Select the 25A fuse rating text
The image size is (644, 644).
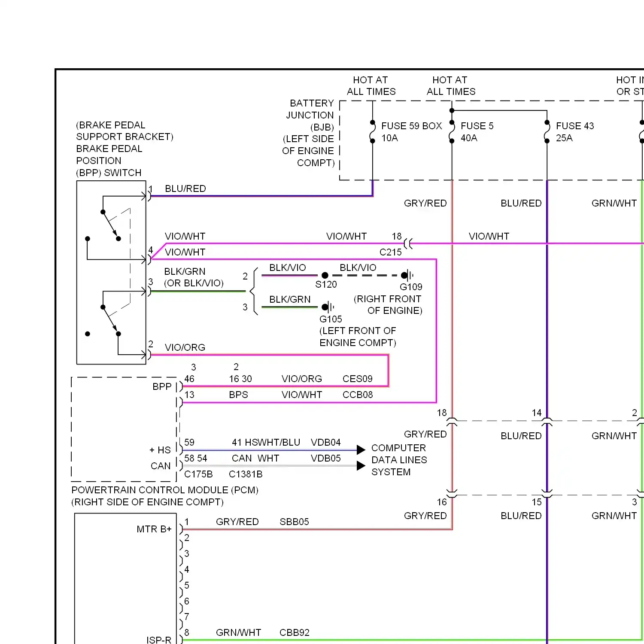click(564, 138)
